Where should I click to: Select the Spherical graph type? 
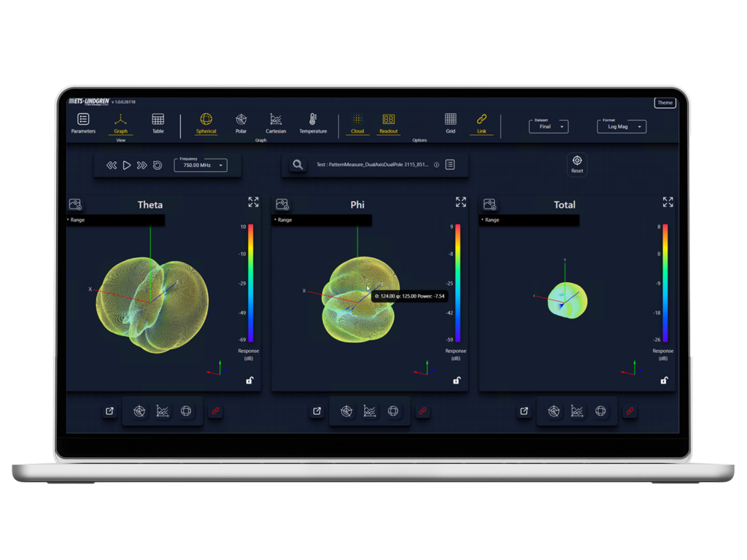tap(206, 123)
